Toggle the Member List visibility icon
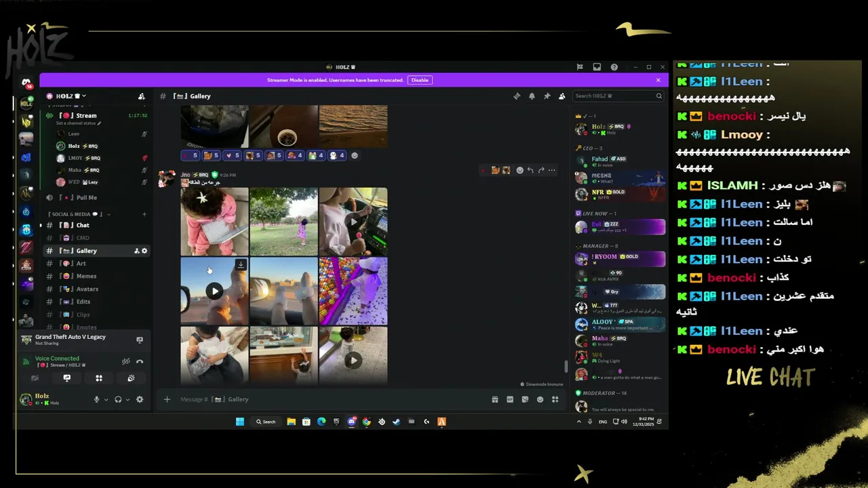Screen dimensions: 868x488 tap(561, 96)
